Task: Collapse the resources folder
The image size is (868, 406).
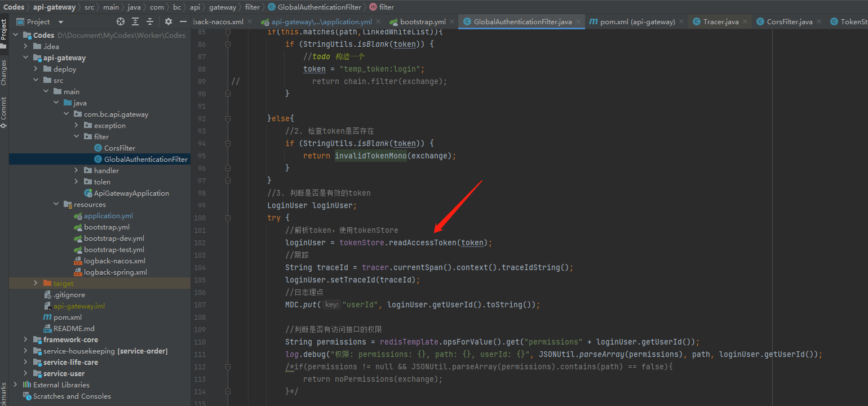Action: pos(56,204)
